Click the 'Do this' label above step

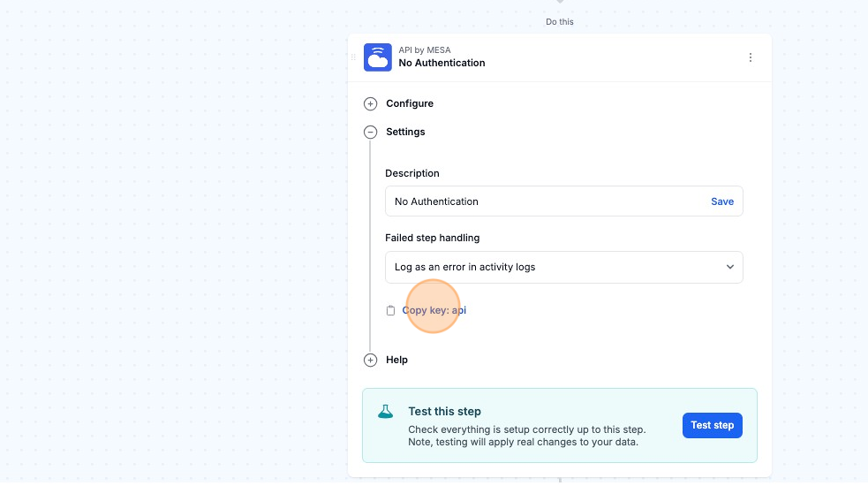coord(559,22)
